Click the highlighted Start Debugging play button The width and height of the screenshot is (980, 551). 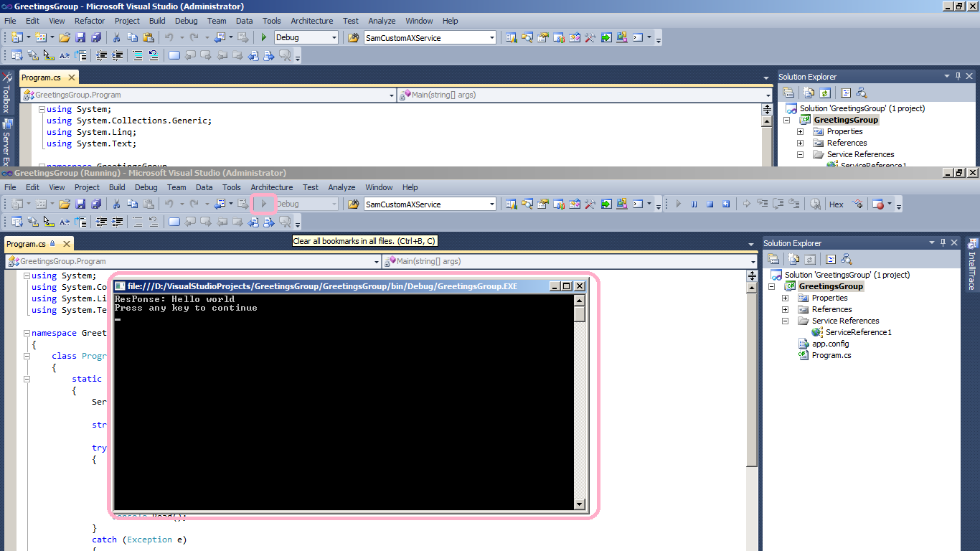pyautogui.click(x=264, y=204)
